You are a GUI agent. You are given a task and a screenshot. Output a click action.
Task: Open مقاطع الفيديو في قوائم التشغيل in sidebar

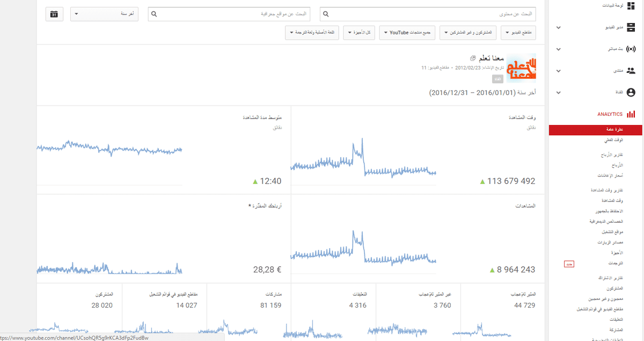coord(600,309)
